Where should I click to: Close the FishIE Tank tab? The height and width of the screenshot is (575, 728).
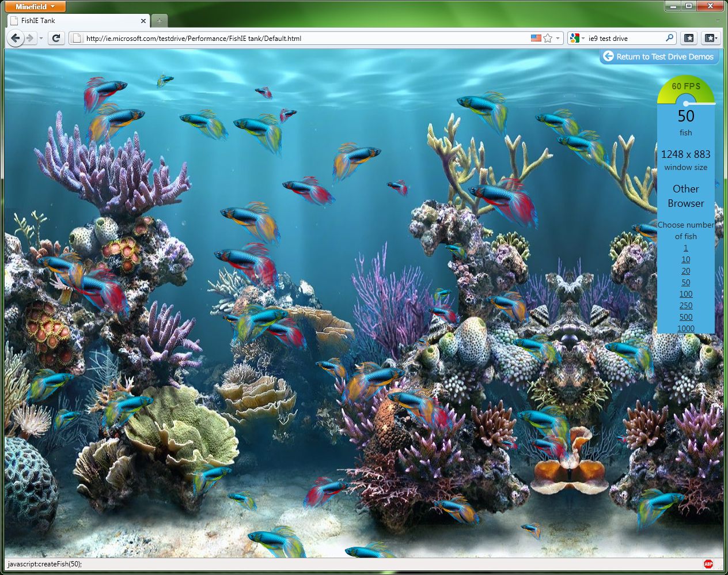tap(143, 21)
